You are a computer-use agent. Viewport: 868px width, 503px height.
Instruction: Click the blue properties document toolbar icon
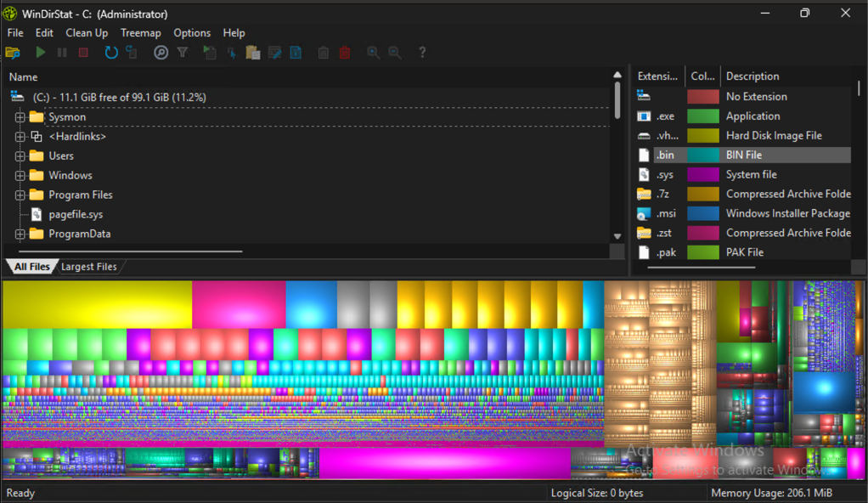296,53
